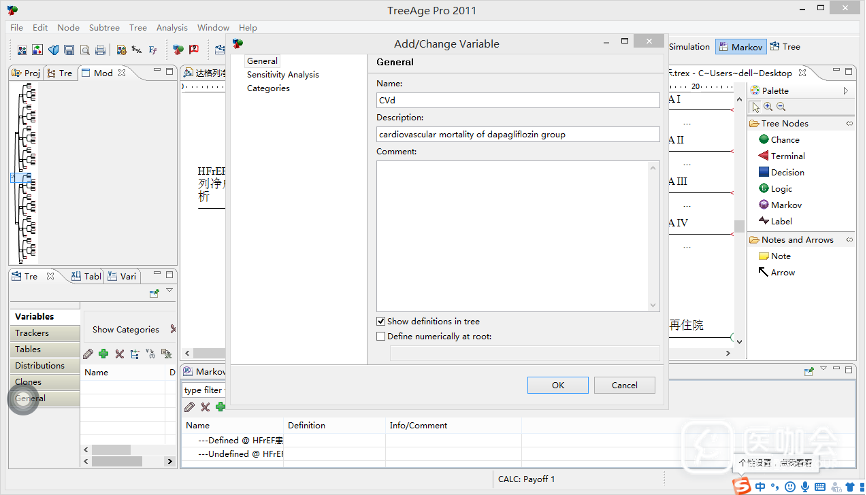This screenshot has width=866, height=495.
Task: Click the Description text field
Action: (x=518, y=134)
